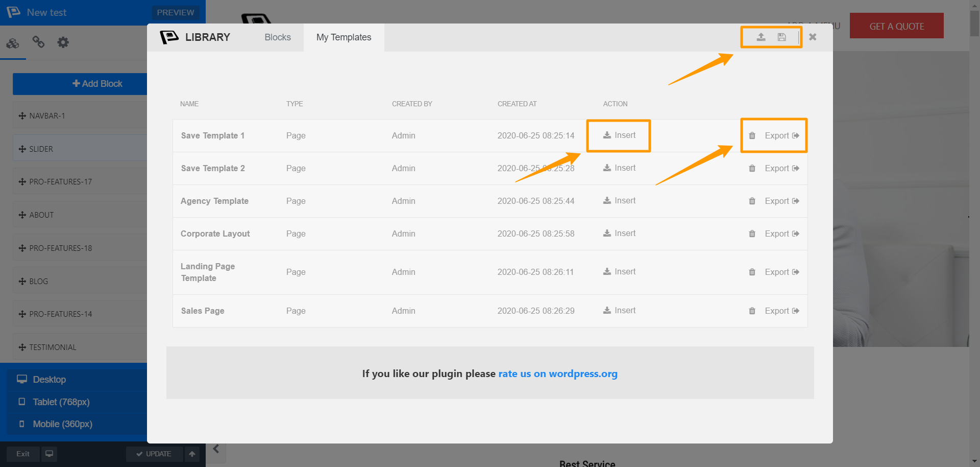Open the settings gear icon in sidebar

pyautogui.click(x=63, y=42)
